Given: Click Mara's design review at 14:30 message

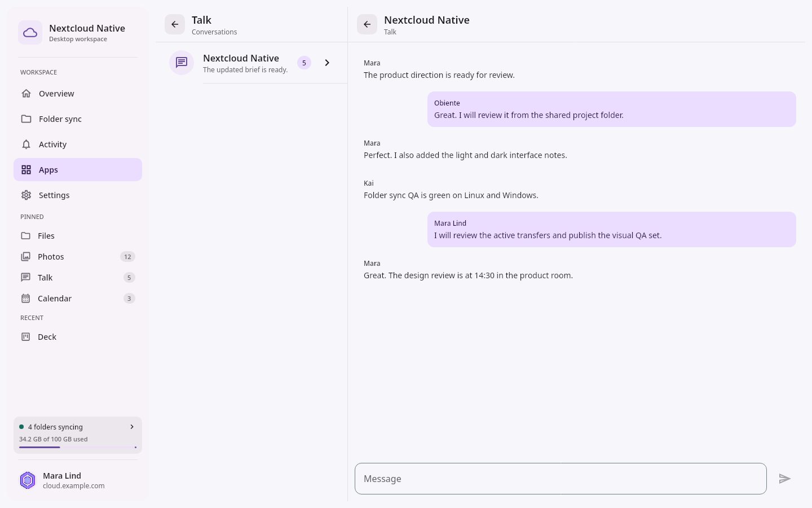Looking at the screenshot, I should [468, 275].
